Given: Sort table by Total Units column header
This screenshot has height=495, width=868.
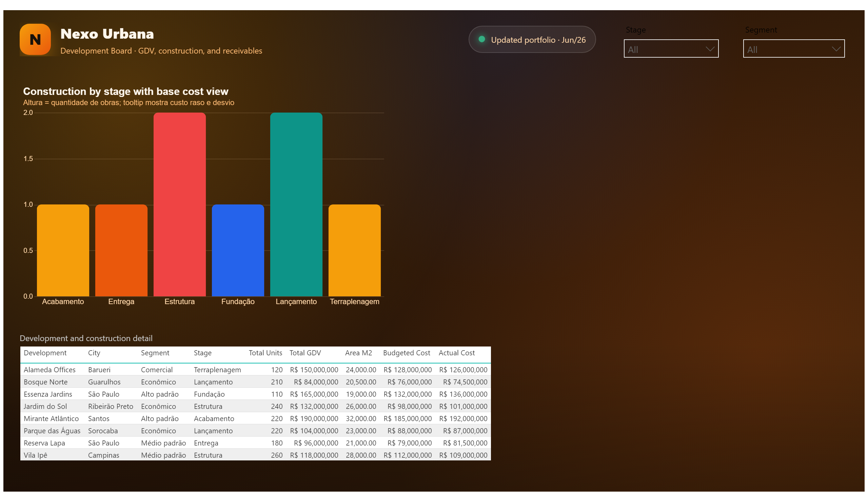Looking at the screenshot, I should click(x=265, y=353).
